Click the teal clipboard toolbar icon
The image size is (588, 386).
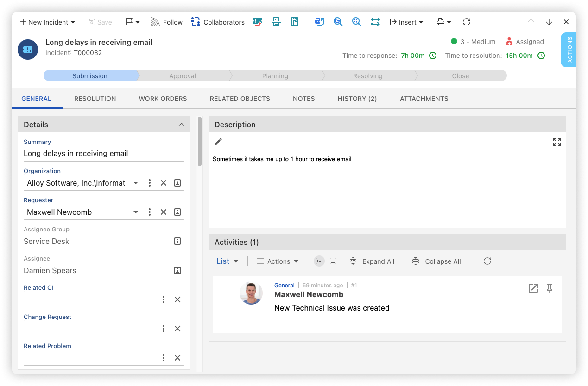pos(295,22)
